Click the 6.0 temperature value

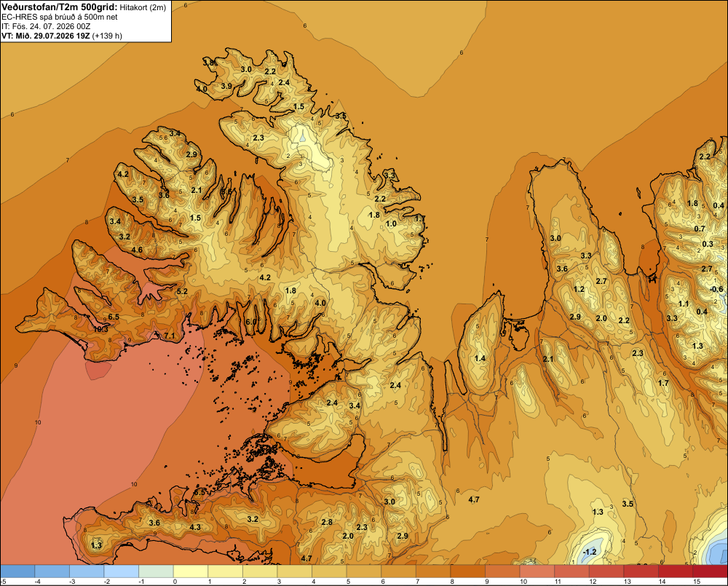click(x=251, y=322)
